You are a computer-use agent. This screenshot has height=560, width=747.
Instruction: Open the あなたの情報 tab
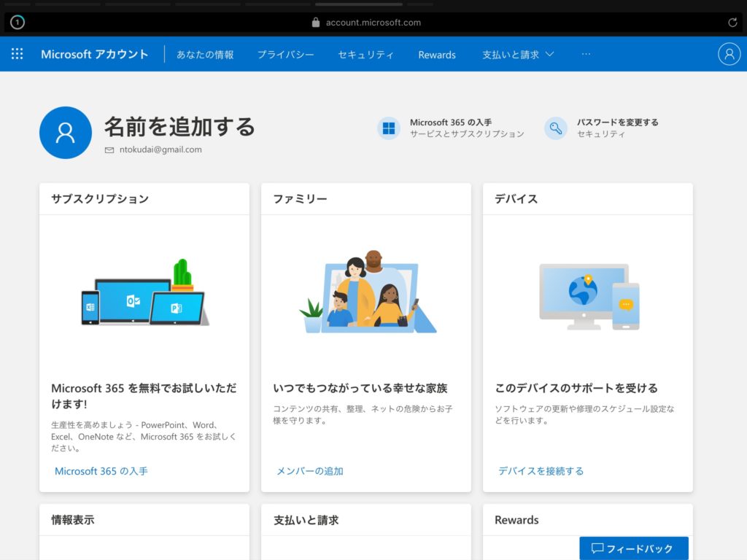[x=205, y=55]
